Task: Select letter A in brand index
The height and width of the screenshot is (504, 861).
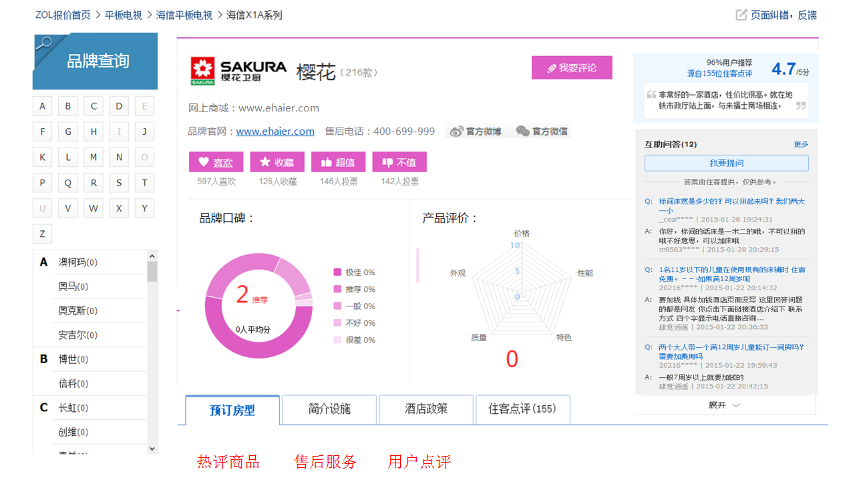Action: 43,106
